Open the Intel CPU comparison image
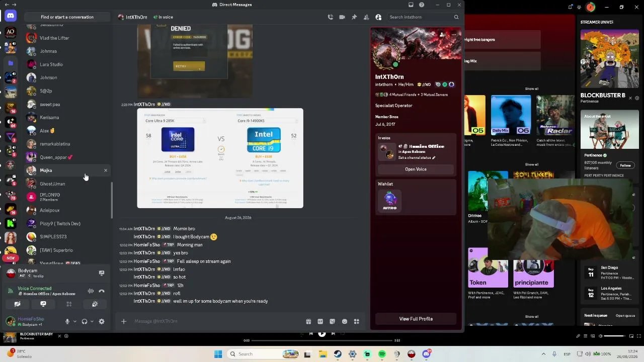644x362 pixels. (x=220, y=158)
